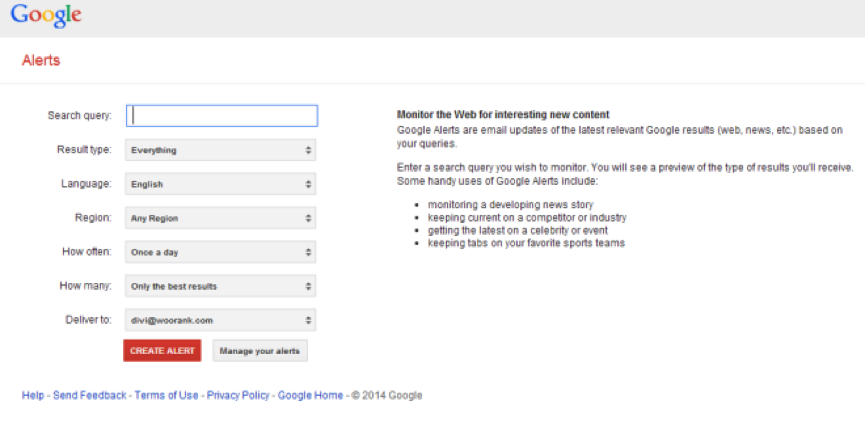Click heading Monitor the Web for interesting new content

tap(503, 115)
